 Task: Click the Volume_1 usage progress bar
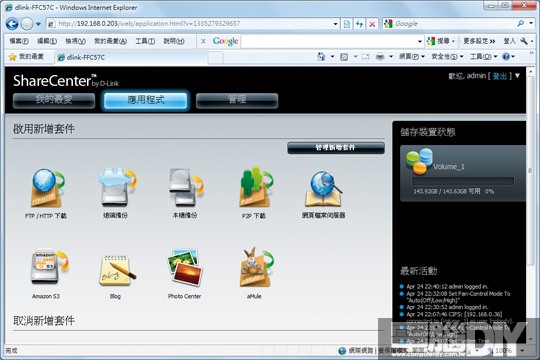[x=463, y=182]
